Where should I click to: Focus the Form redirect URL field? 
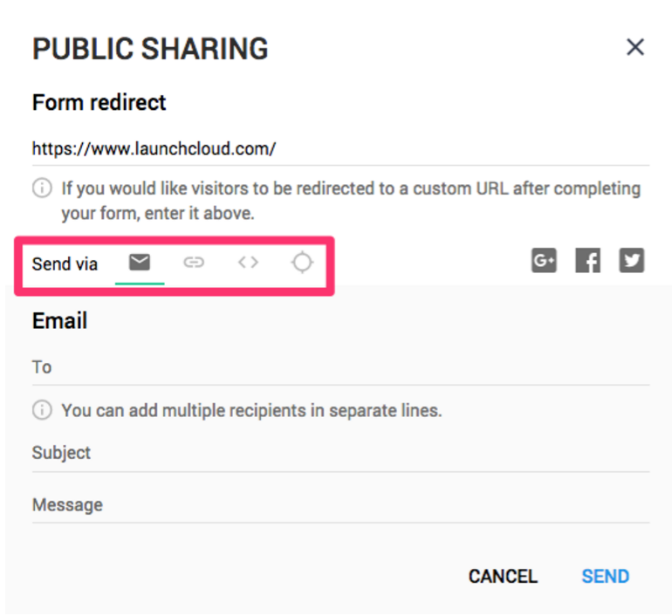pyautogui.click(x=340, y=149)
